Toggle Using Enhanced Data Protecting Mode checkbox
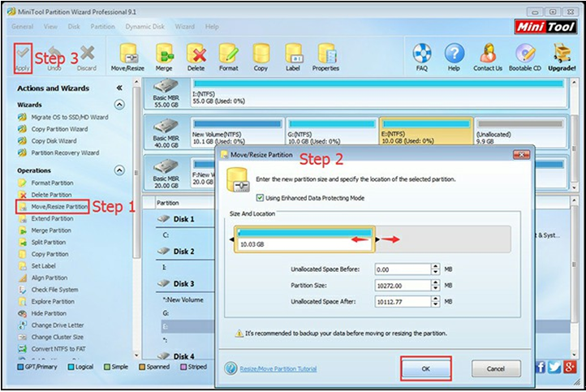 tap(260, 198)
